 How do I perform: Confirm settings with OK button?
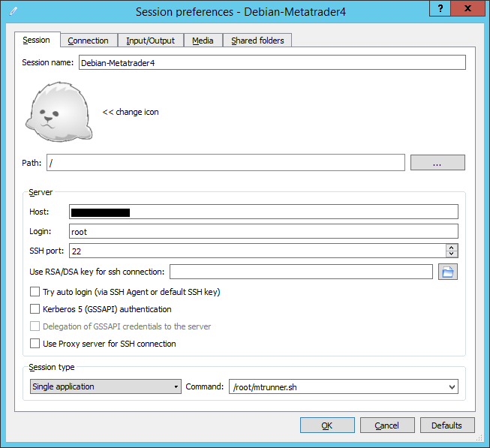click(x=327, y=425)
